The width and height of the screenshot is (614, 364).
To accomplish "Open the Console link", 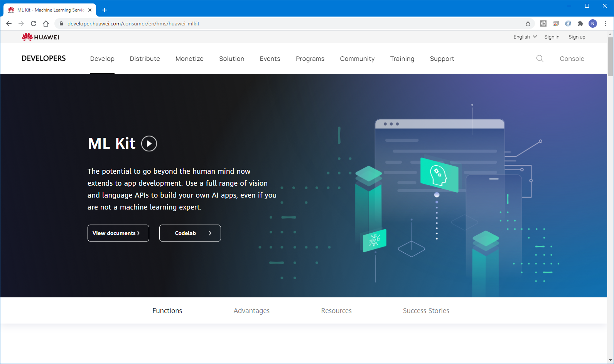I will (572, 59).
